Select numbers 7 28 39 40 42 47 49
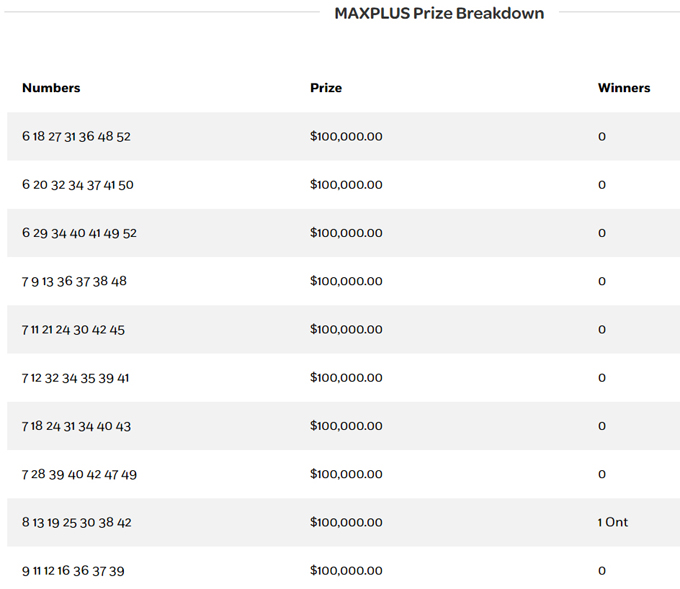Screen dimensions: 680x589 [79, 474]
